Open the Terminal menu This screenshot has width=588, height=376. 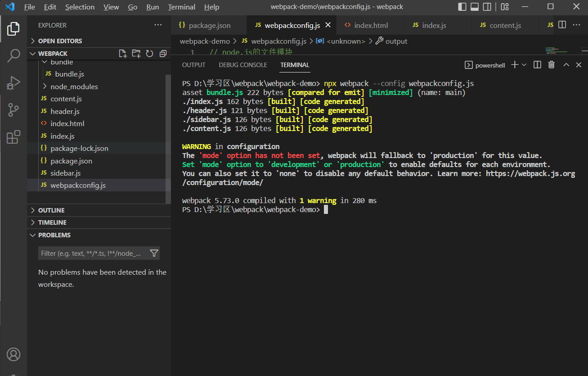182,7
